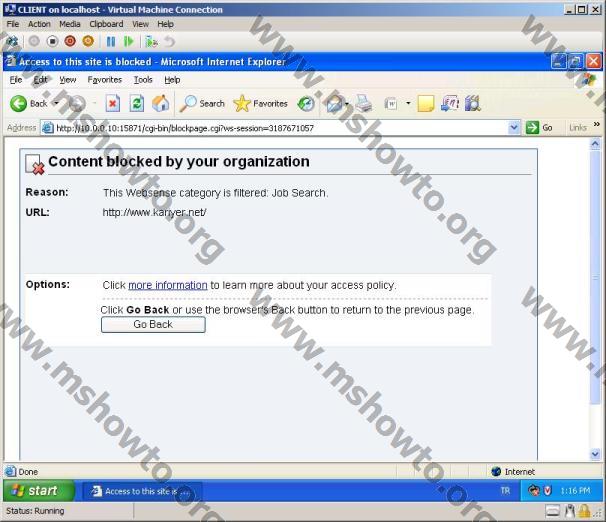606x522 pixels.
Task: Click the IE Refresh icon
Action: coord(136,104)
